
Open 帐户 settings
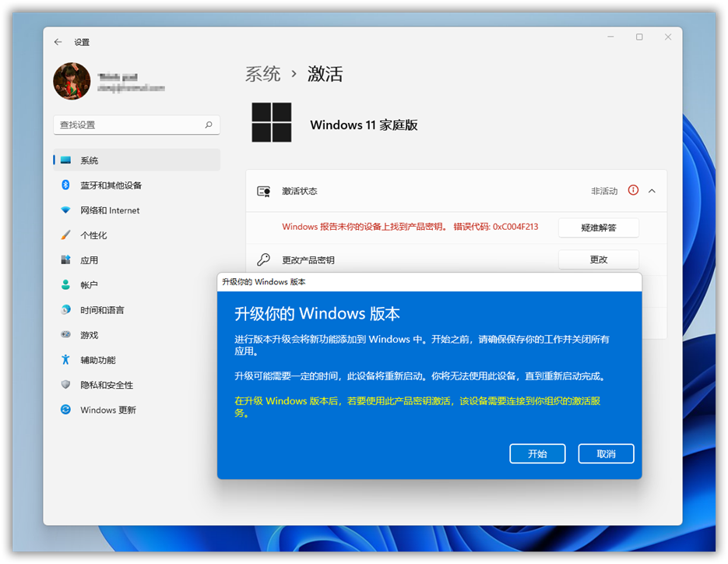coord(136,285)
